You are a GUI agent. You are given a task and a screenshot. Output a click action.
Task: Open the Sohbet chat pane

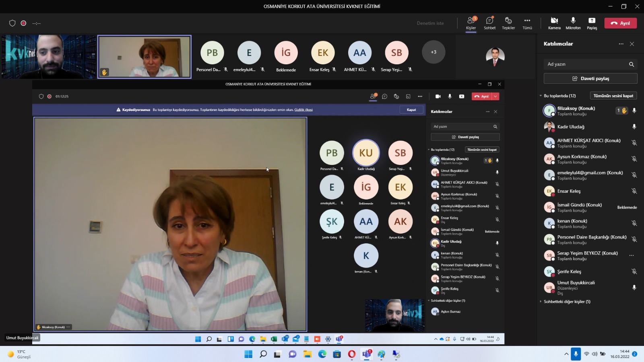click(x=489, y=23)
